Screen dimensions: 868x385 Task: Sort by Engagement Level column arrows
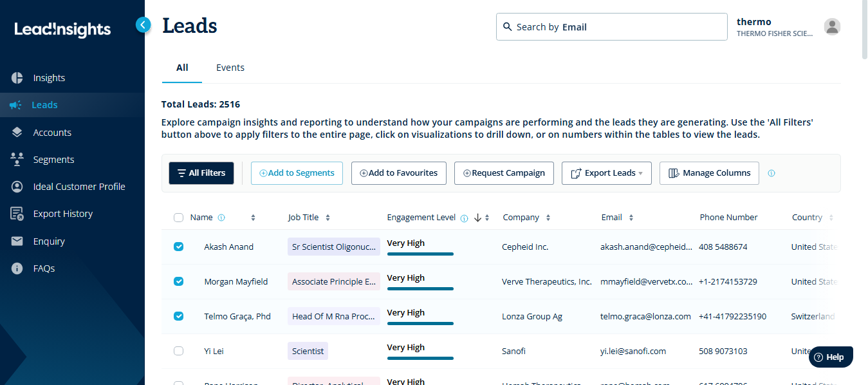point(487,218)
